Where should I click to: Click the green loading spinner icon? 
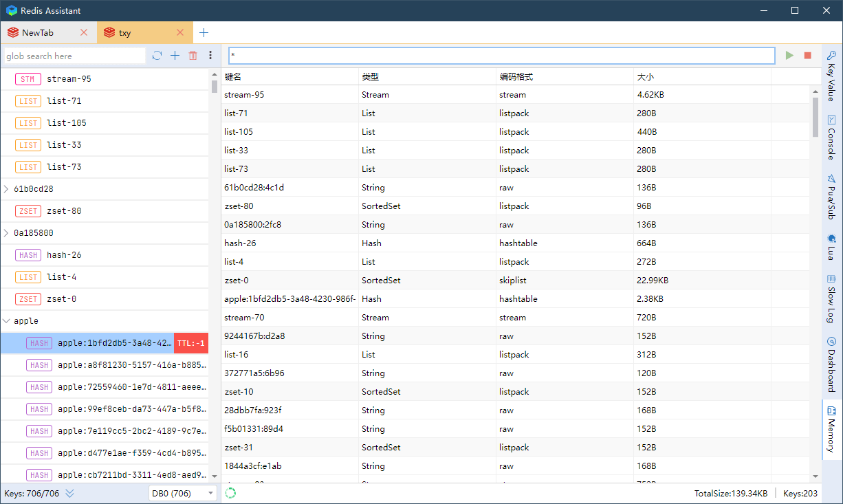(x=230, y=493)
